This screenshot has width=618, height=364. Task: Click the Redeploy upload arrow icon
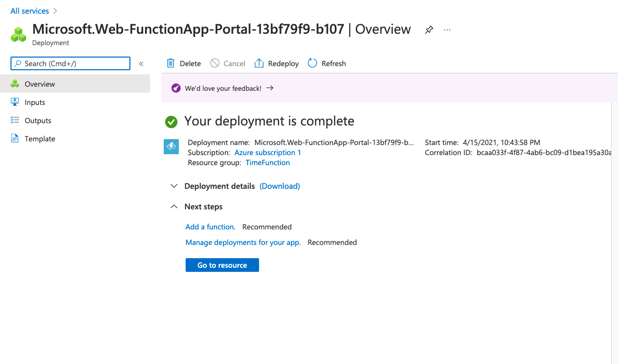coord(259,63)
